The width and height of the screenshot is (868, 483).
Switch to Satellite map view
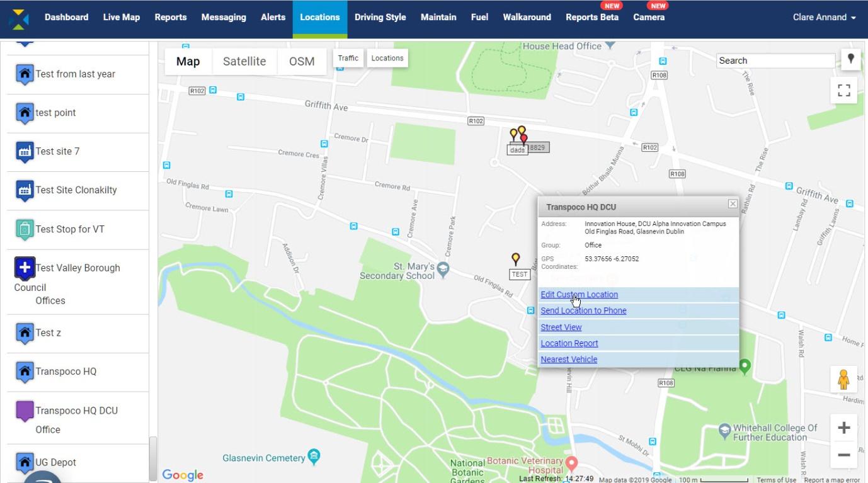(244, 61)
